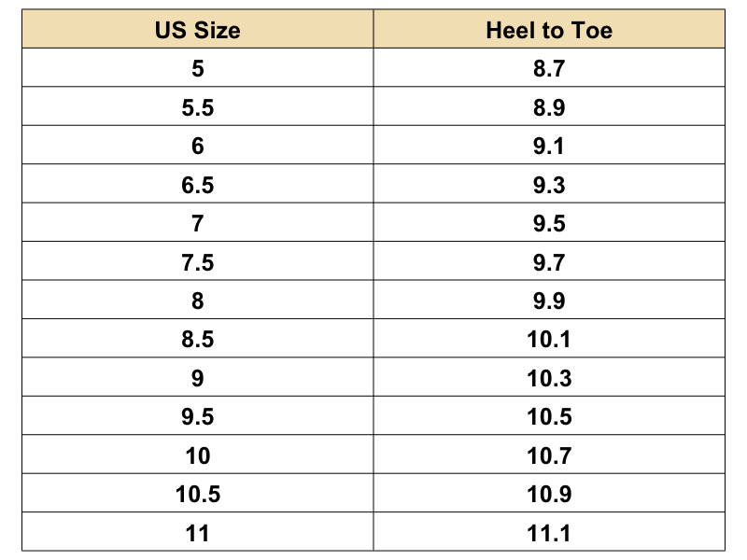This screenshot has height=560, width=747.
Task: Click the 9.1 heel to toe cell
Action: (549, 147)
